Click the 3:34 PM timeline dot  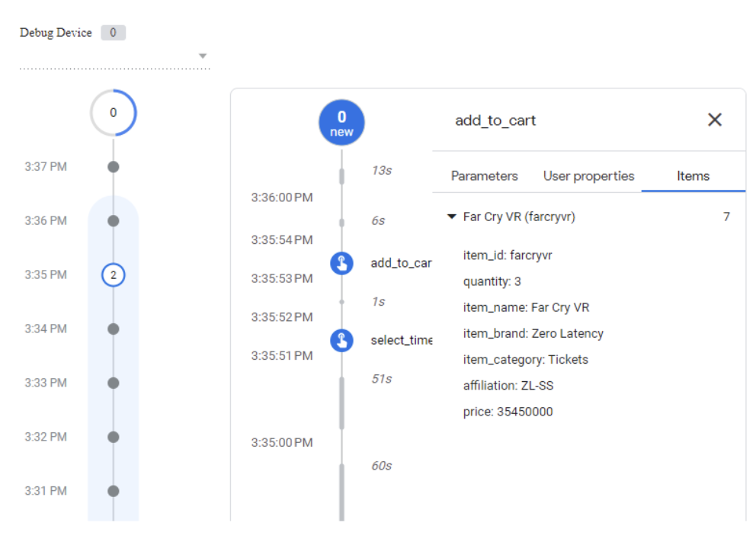114,329
